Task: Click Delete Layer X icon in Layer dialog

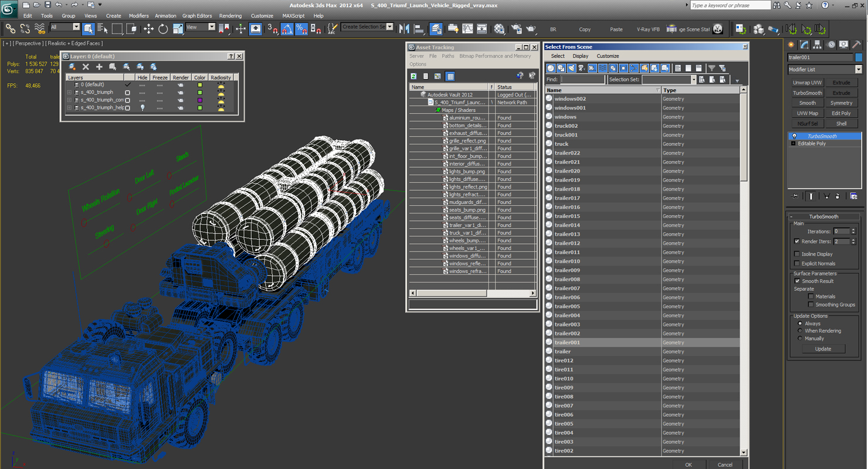Action: coord(86,67)
